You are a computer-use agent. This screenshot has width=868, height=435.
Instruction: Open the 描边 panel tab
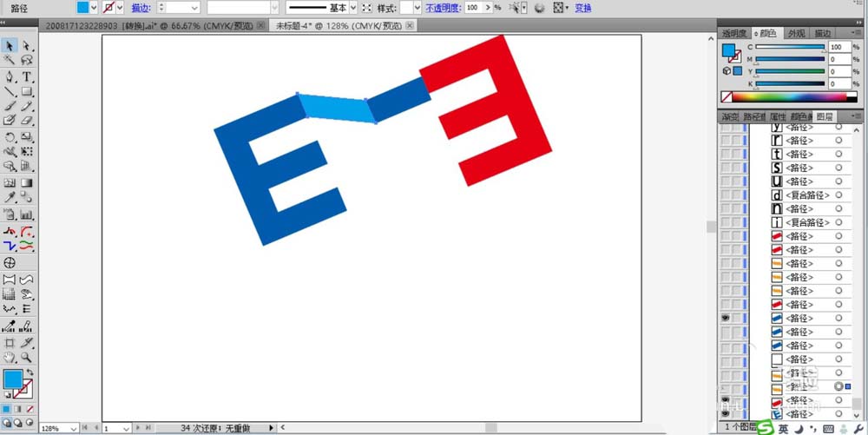coord(823,34)
